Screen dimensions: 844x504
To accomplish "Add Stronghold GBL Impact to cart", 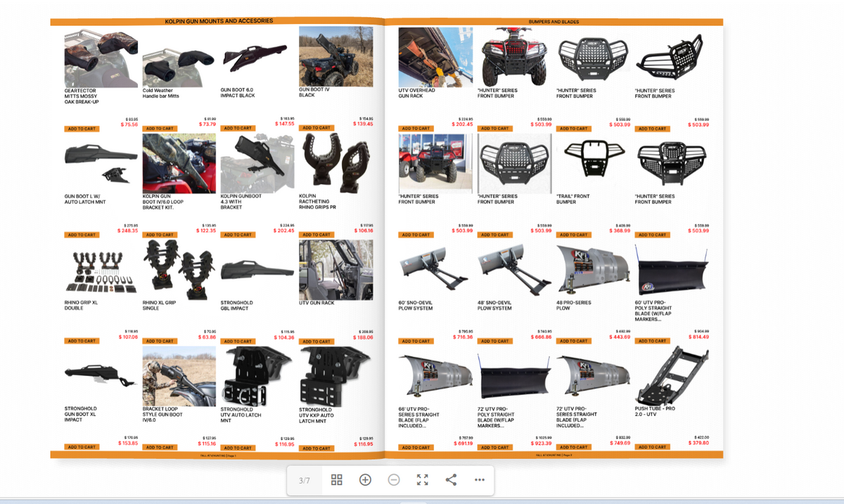I will click(x=238, y=342).
